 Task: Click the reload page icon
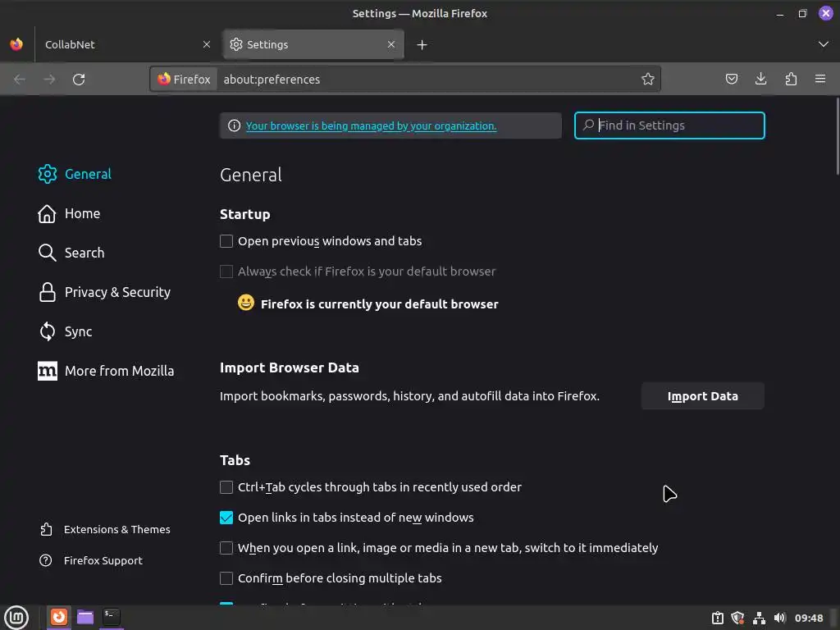point(79,80)
